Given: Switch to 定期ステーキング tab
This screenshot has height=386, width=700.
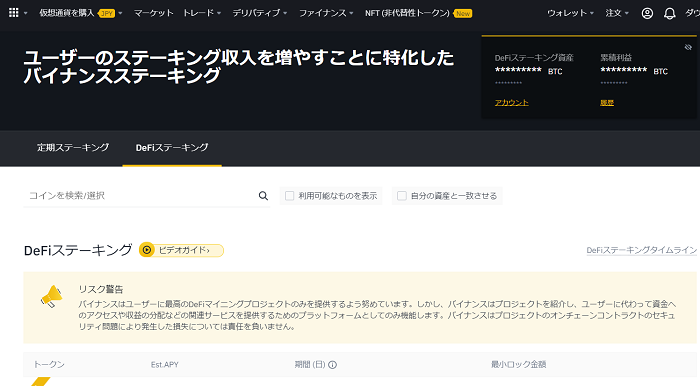Looking at the screenshot, I should [x=73, y=147].
